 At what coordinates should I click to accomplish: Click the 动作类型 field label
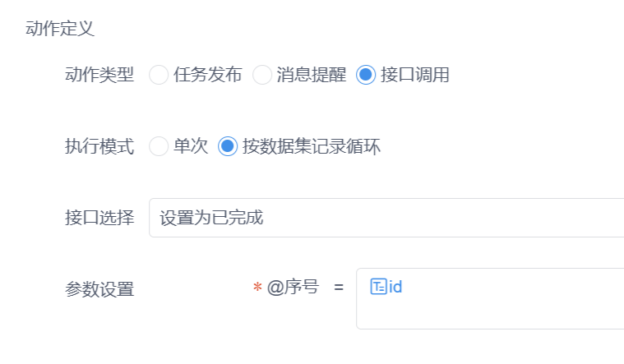pyautogui.click(x=99, y=75)
